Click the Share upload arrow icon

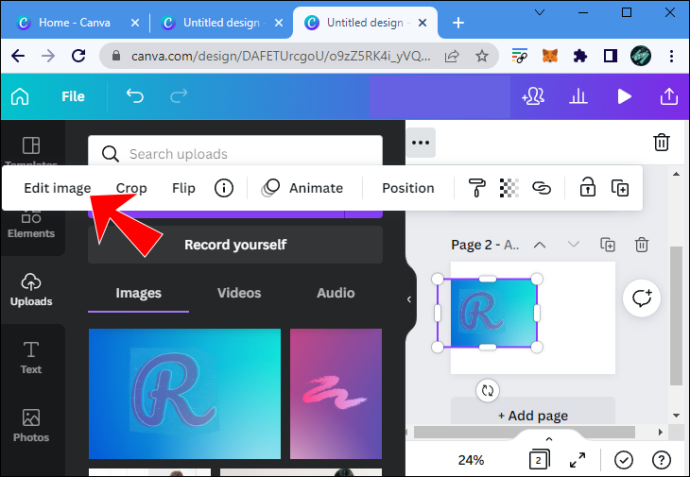pyautogui.click(x=668, y=96)
